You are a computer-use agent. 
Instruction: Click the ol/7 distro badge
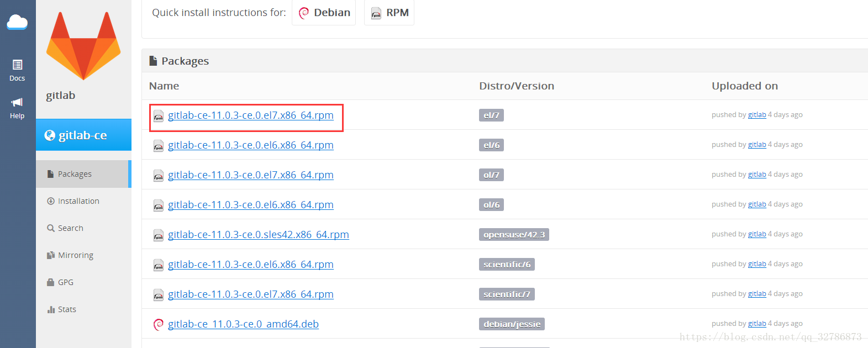tap(491, 175)
